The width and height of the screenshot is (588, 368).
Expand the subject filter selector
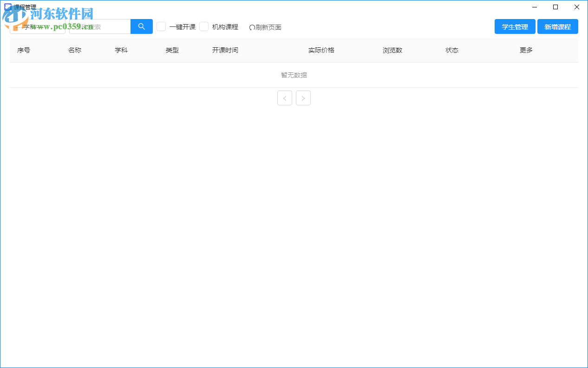click(37, 26)
